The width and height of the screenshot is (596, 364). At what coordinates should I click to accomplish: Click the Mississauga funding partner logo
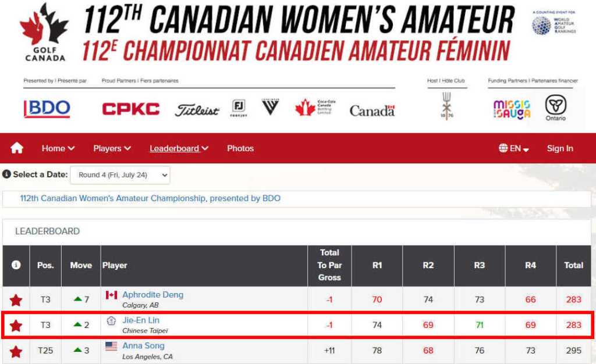[512, 109]
